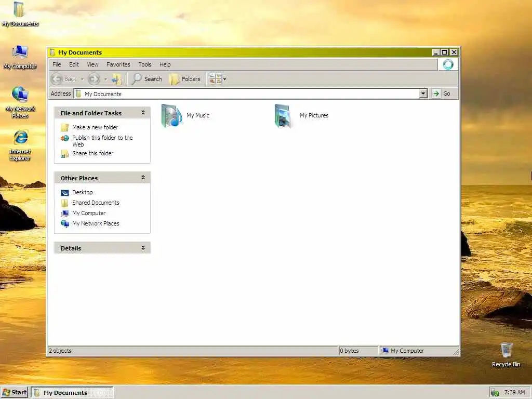Click the Shared Documents folder icon
Viewport: 532px width, 399px height.
[65, 203]
